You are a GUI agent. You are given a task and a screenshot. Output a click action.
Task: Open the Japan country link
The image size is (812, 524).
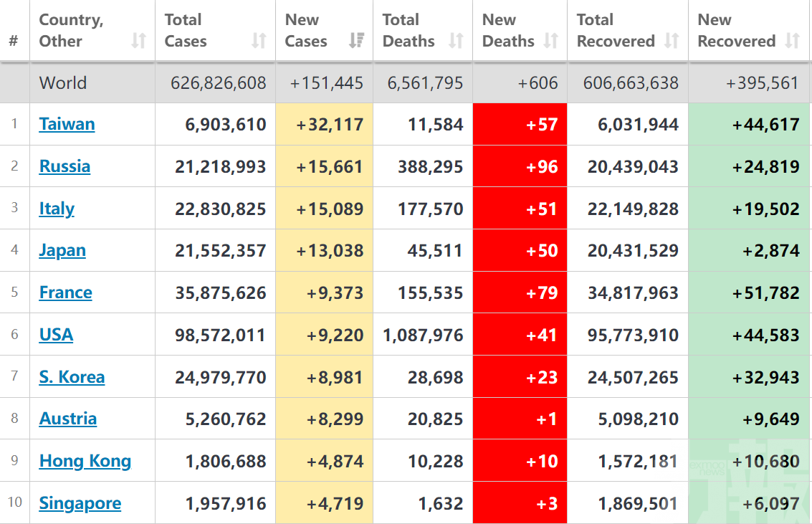tap(62, 251)
